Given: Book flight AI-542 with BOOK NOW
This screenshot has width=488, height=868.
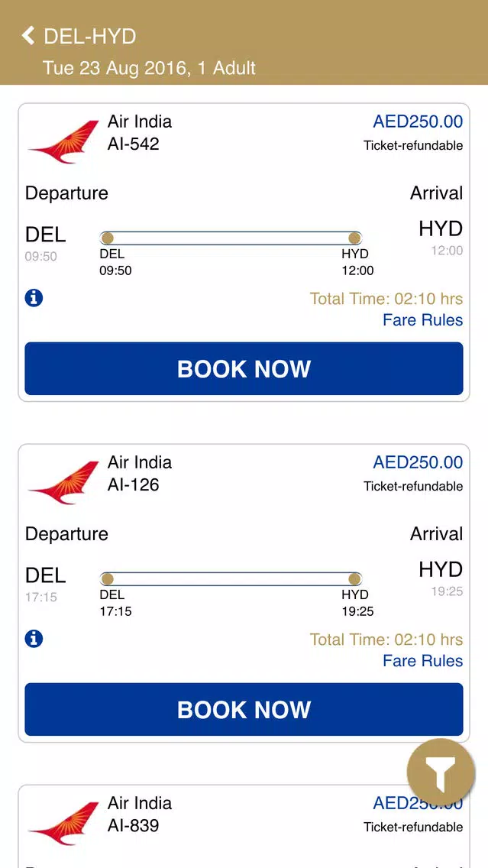Looking at the screenshot, I should coord(244,369).
